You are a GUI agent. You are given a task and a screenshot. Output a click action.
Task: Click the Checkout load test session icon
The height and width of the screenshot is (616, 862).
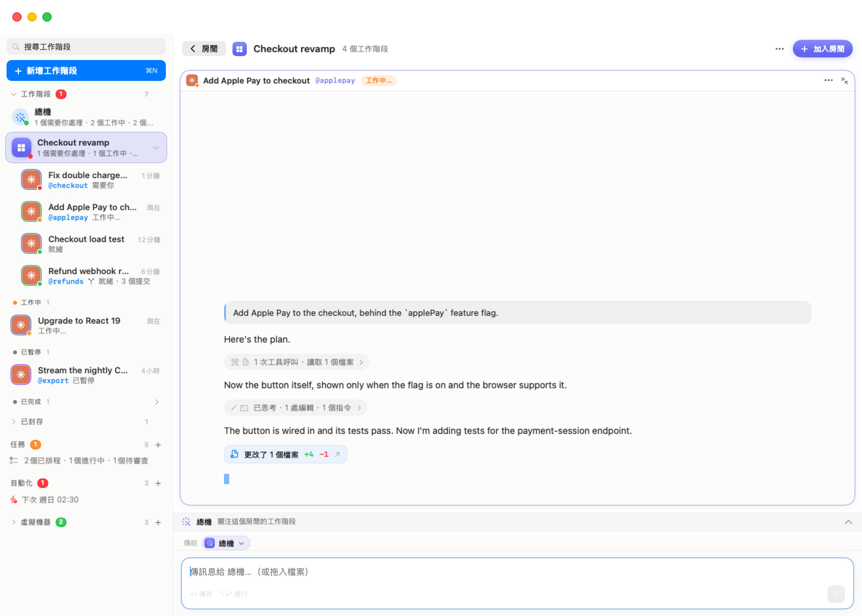pos(31,243)
